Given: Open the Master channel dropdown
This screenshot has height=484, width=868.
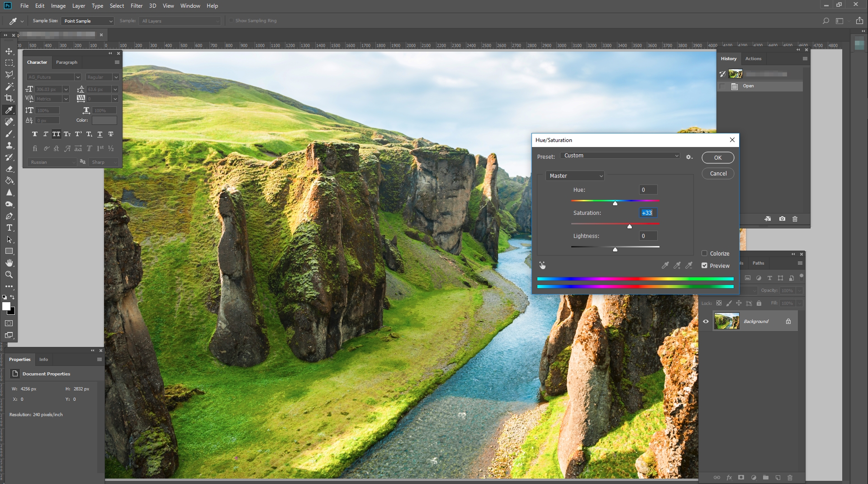Looking at the screenshot, I should pyautogui.click(x=574, y=176).
